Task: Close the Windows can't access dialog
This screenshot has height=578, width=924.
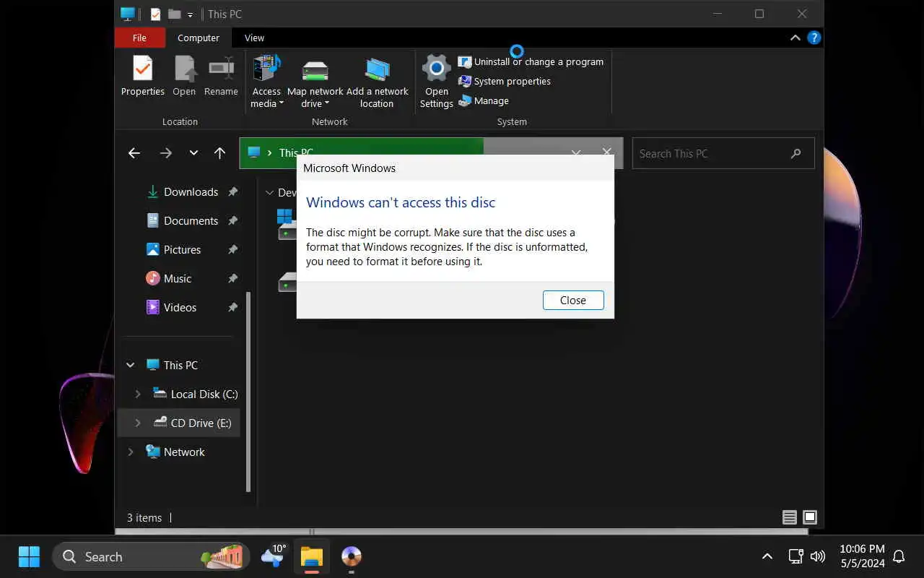Action: click(573, 300)
